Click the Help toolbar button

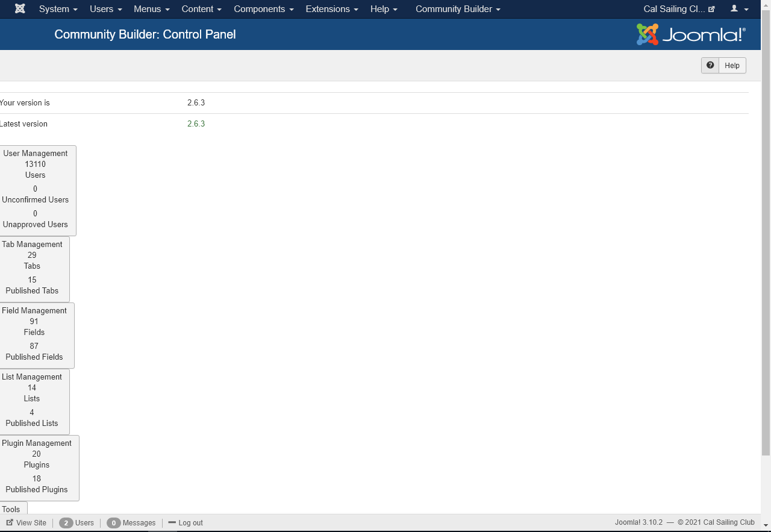[723, 65]
